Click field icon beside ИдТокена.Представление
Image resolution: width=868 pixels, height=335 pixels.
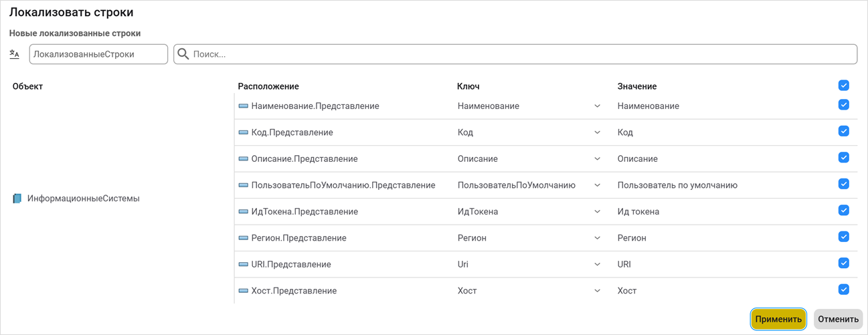click(x=244, y=212)
